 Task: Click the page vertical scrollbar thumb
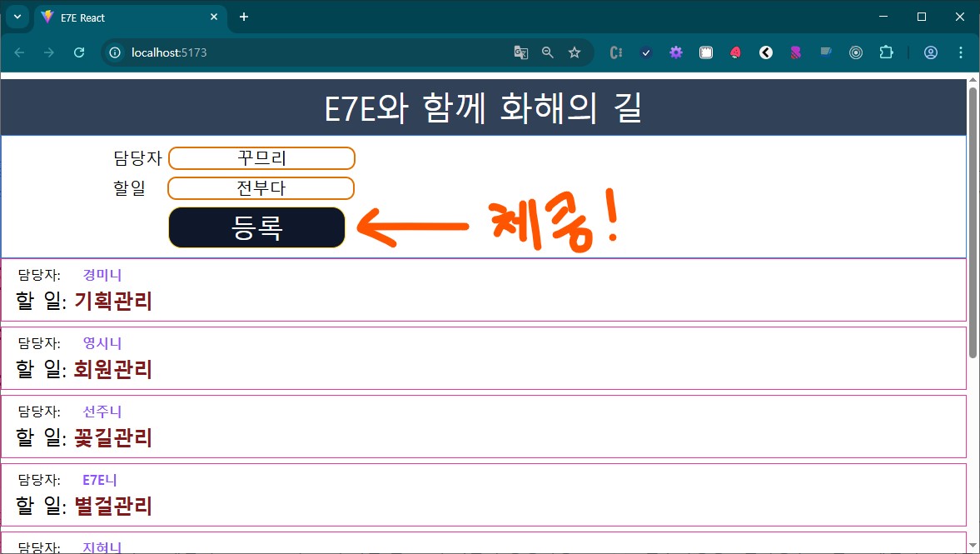click(973, 222)
